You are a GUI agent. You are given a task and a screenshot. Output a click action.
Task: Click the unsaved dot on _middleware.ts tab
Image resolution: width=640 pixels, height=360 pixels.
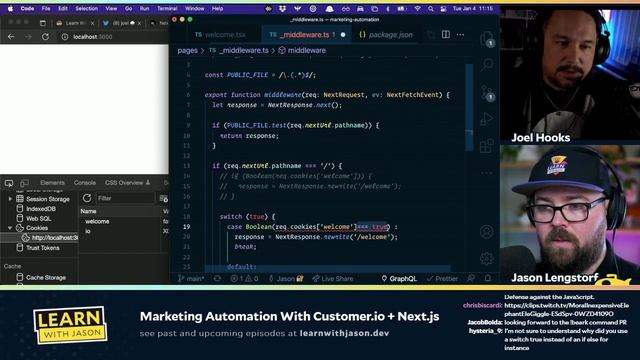tap(343, 35)
